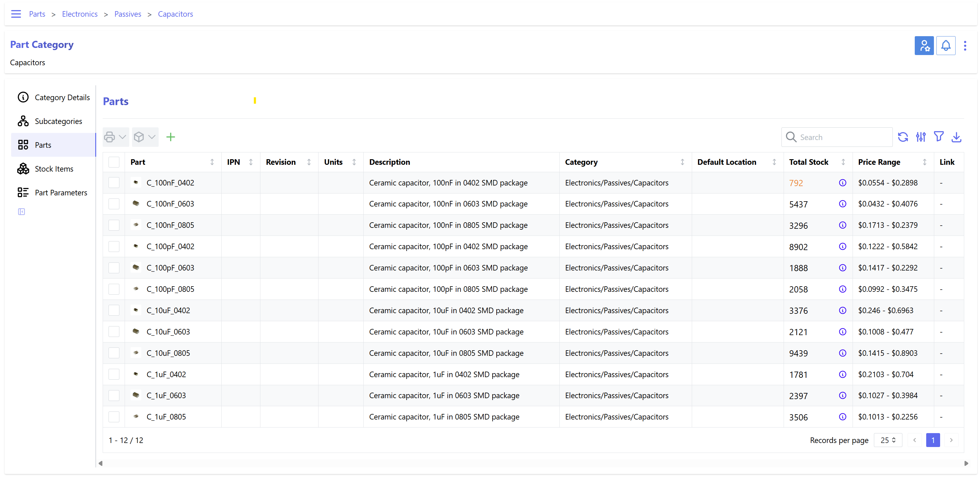Refresh the parts table data
The width and height of the screenshot is (980, 477).
[x=903, y=137]
